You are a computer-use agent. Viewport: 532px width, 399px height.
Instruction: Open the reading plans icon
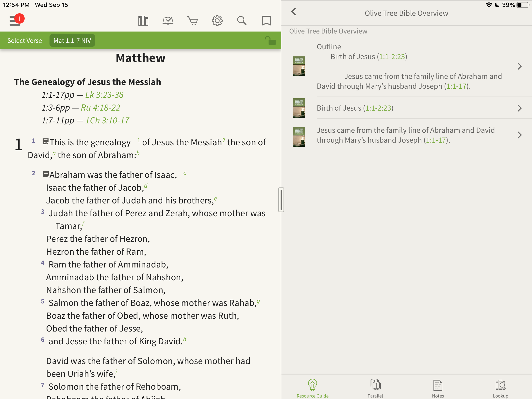pyautogui.click(x=168, y=21)
